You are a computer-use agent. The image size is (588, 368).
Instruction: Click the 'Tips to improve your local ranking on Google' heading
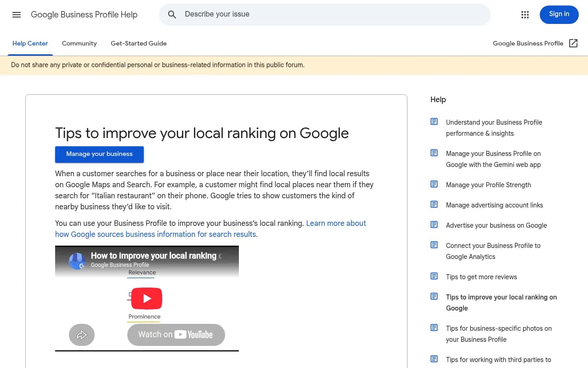click(x=202, y=133)
